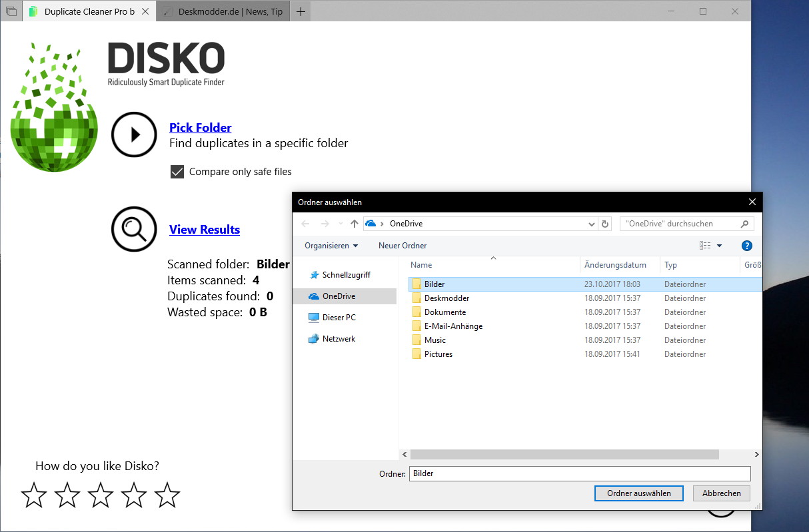
Task: Change view layout icon in dialog
Action: coord(705,246)
